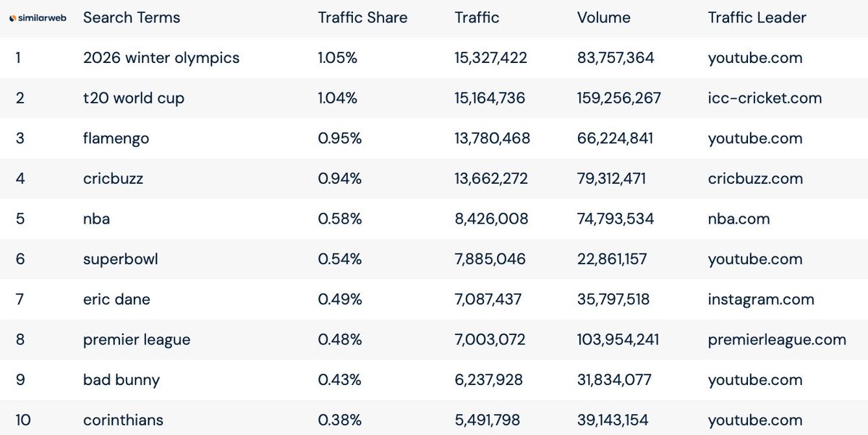Click traffic share value 0.48%

(x=340, y=339)
